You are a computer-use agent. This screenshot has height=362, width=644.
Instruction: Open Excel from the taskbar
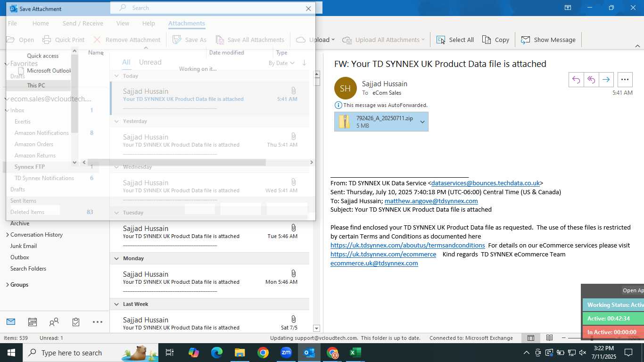click(355, 353)
